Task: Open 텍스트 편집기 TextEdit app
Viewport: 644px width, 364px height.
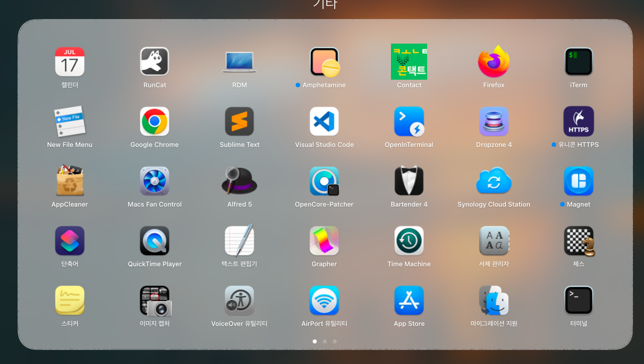Action: pyautogui.click(x=239, y=241)
